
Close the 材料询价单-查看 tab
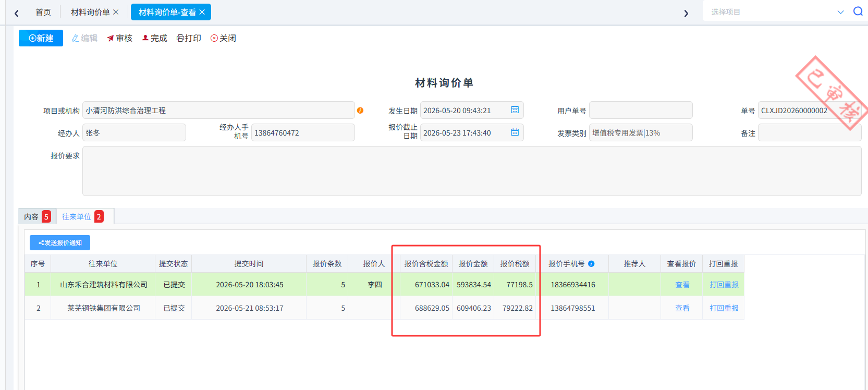pyautogui.click(x=202, y=12)
